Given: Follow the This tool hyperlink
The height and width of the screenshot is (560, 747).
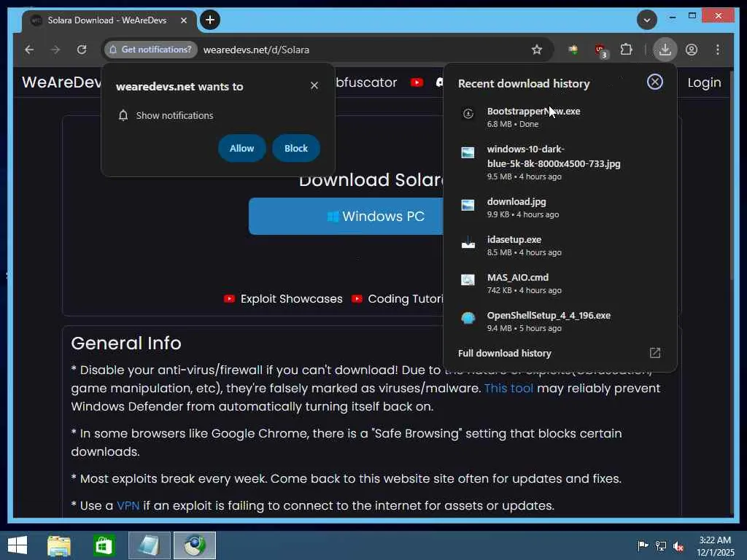Looking at the screenshot, I should (508, 388).
